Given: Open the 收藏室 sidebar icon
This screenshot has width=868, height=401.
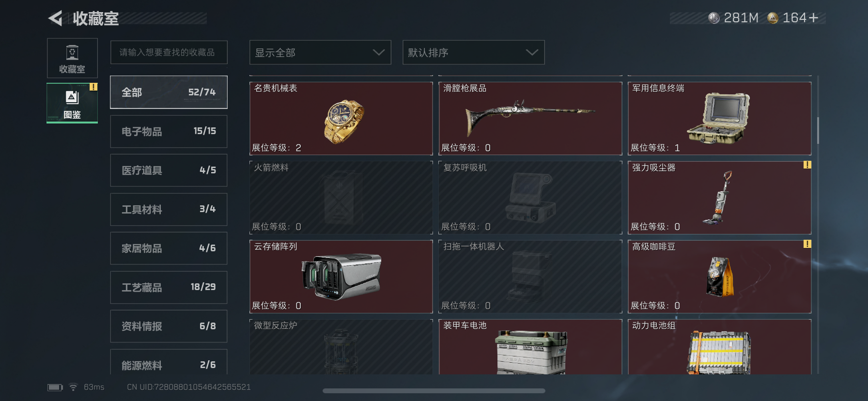Looking at the screenshot, I should (72, 58).
